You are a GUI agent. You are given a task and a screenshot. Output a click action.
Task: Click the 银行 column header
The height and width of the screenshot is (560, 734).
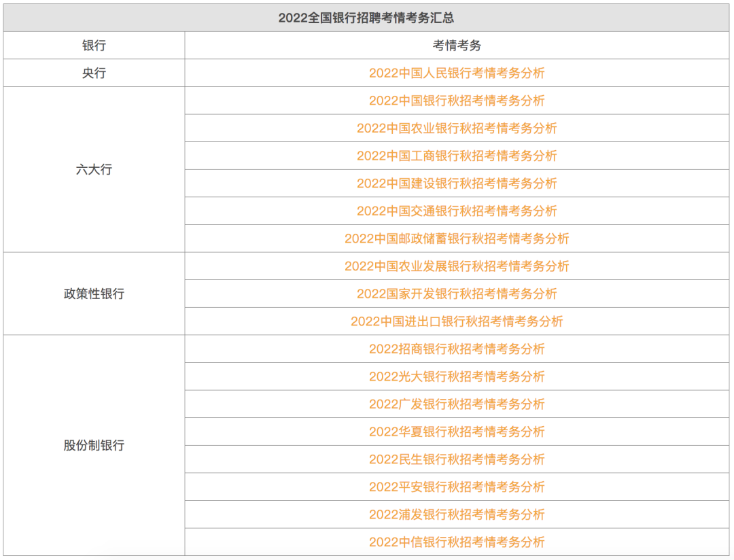coord(94,46)
